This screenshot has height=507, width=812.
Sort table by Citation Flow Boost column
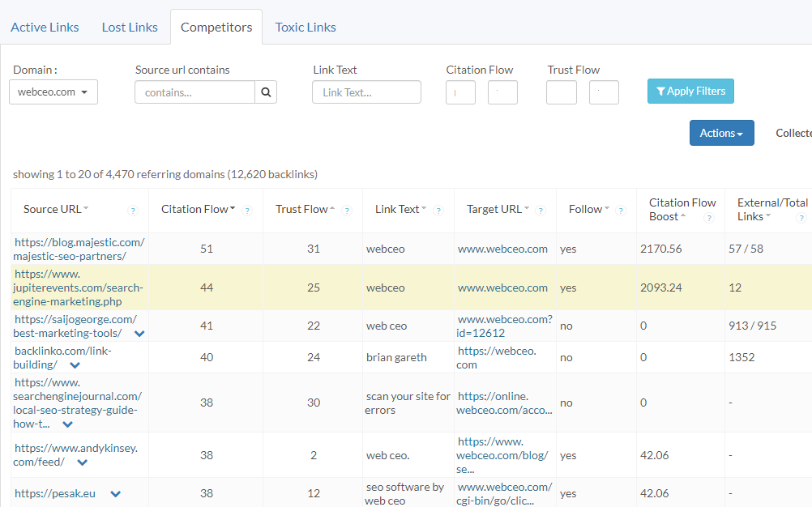pos(682,210)
